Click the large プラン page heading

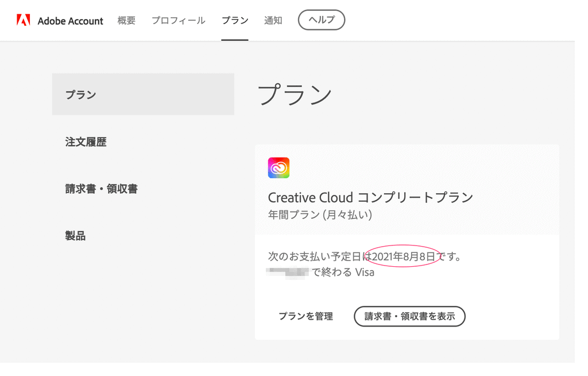click(x=295, y=95)
